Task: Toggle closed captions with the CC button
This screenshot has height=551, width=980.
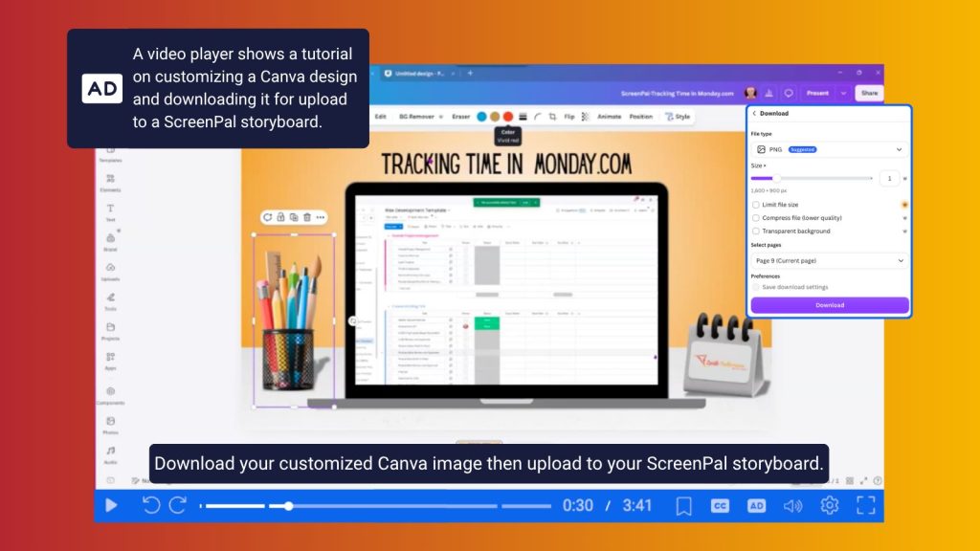Action: point(720,505)
